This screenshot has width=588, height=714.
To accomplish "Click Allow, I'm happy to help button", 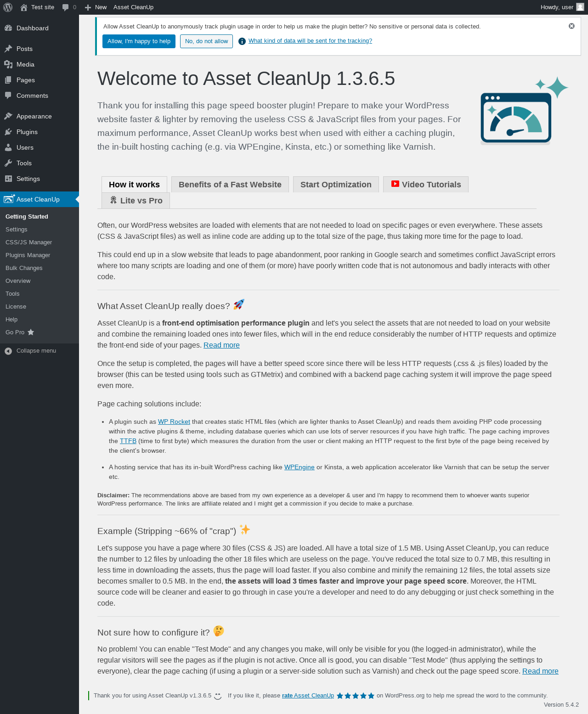I will coord(139,41).
